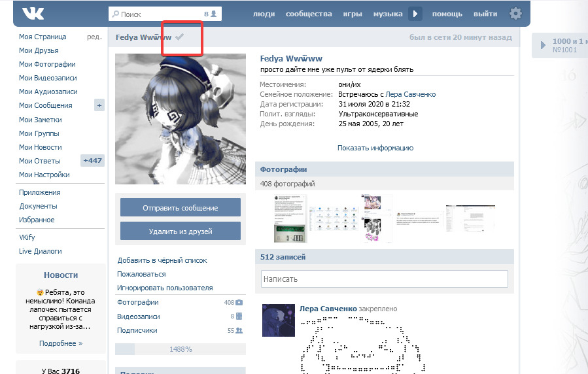Viewport: 588px width, 374px height.
Task: Click the people icon next to Подписчики count
Action: click(x=239, y=331)
